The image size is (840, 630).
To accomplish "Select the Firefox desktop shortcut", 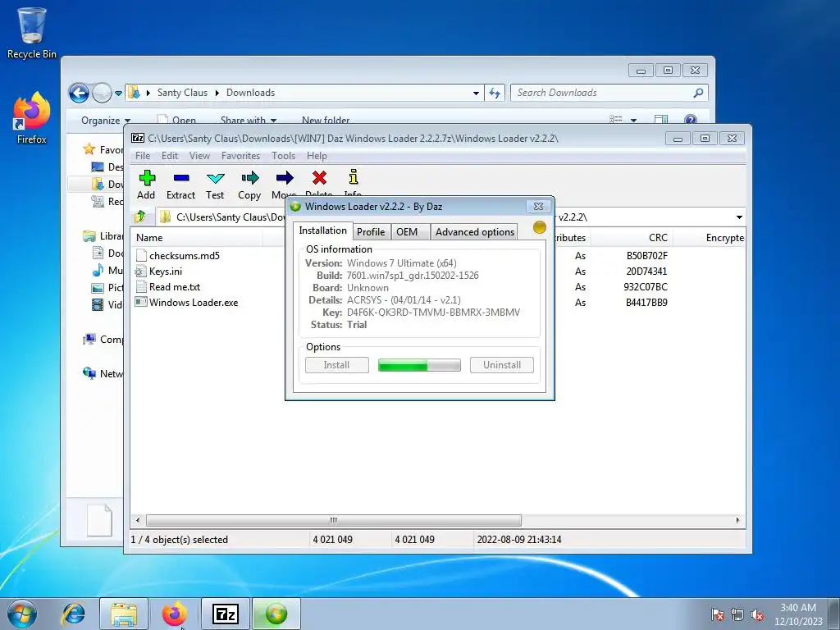I will [x=32, y=118].
